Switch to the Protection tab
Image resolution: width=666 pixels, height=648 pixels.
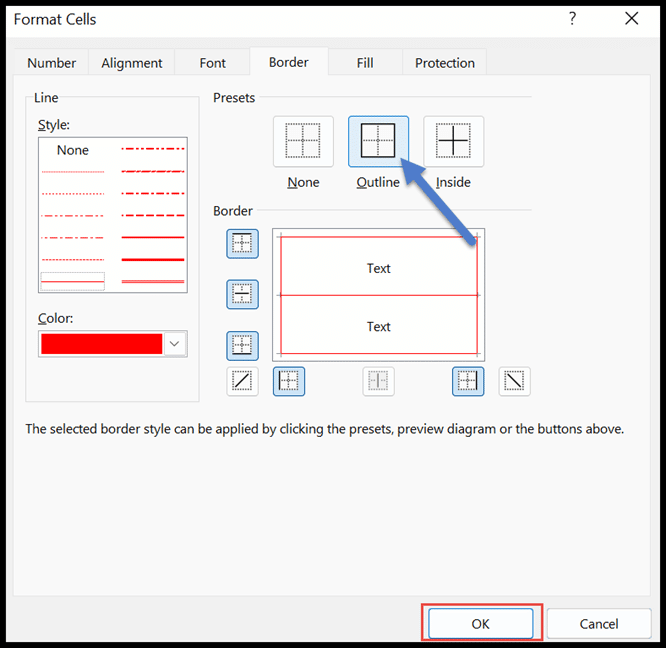tap(445, 63)
